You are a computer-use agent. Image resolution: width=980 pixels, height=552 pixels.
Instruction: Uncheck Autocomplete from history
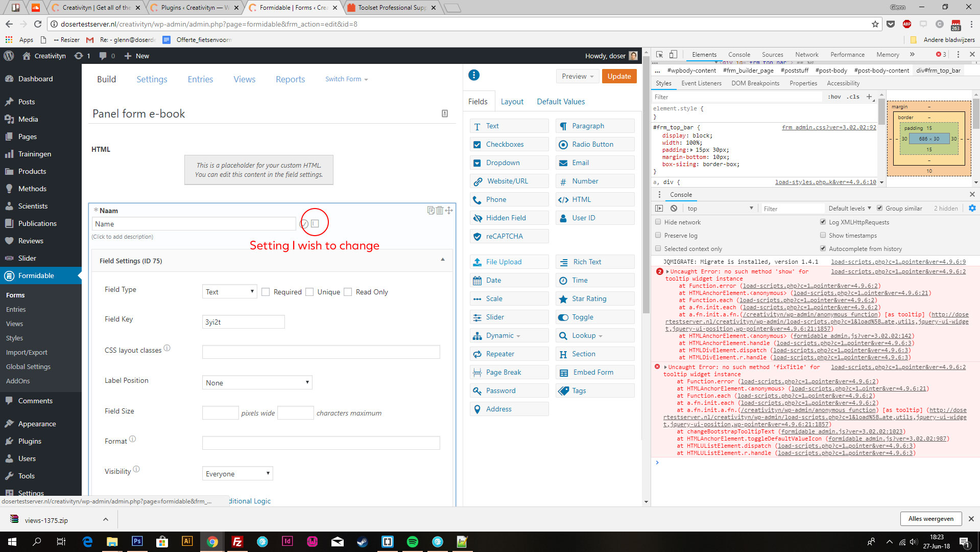click(x=823, y=248)
